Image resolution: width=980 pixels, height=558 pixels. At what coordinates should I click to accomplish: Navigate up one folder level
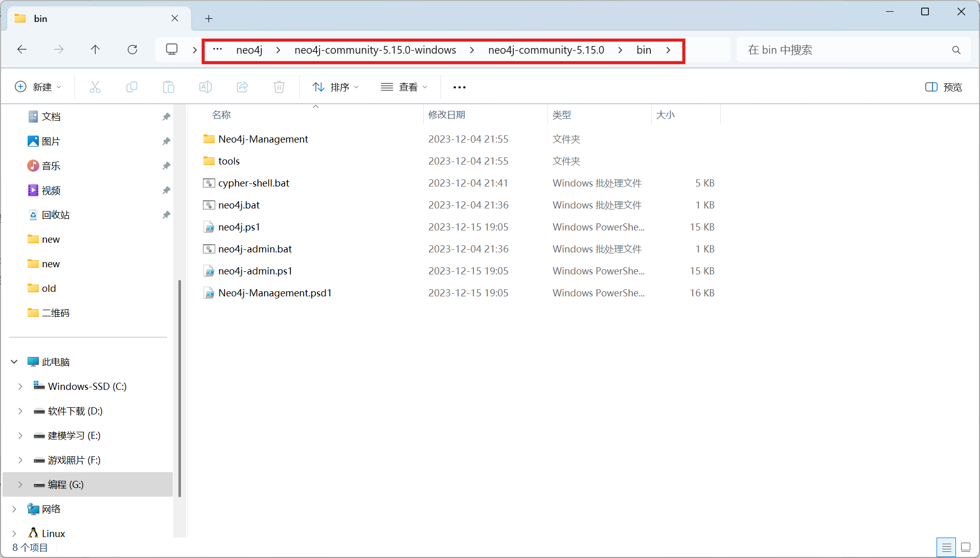(x=95, y=50)
